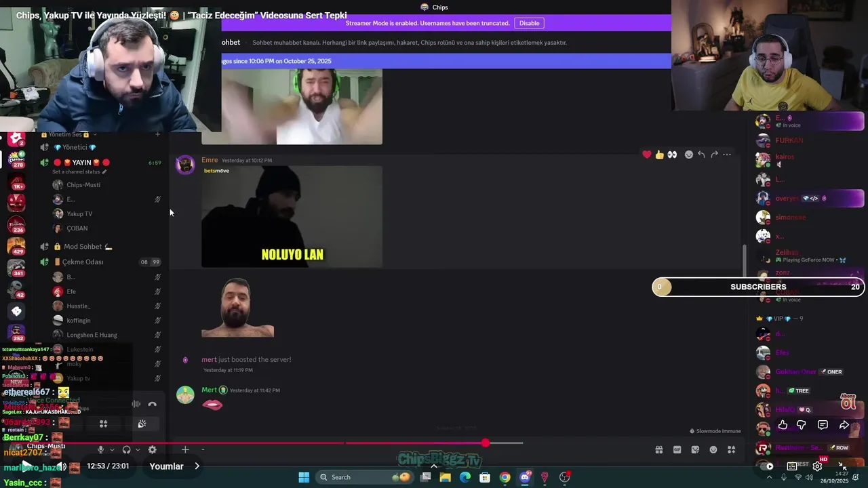
Task: Forward Emre's message
Action: [x=714, y=155]
